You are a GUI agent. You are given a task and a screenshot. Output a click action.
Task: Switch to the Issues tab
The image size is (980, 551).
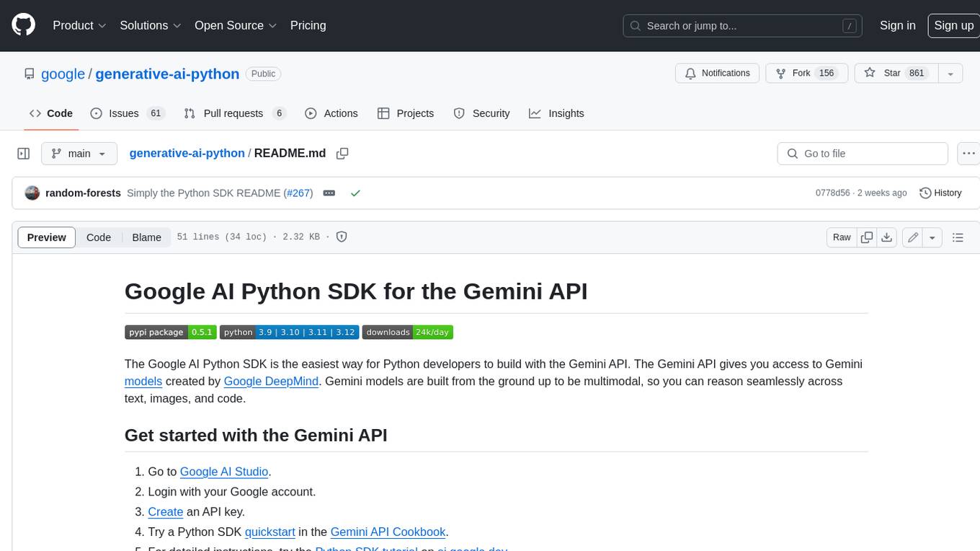tap(128, 113)
